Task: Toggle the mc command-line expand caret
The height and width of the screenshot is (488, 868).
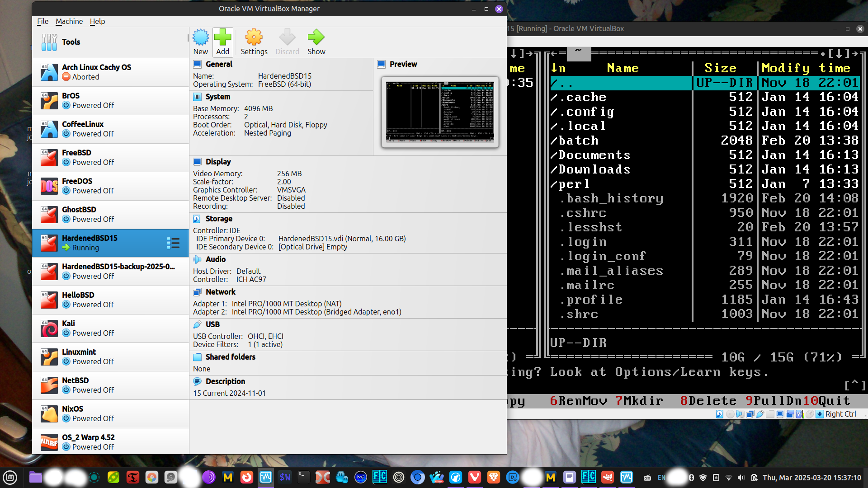Action: coord(854,385)
